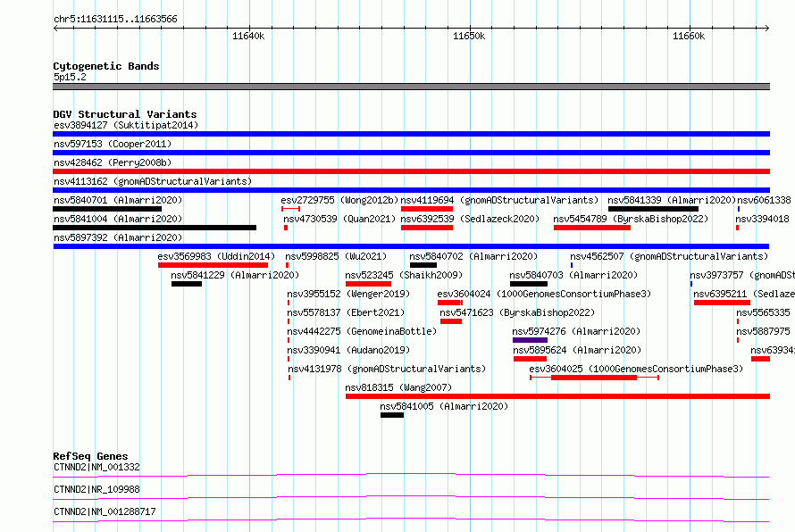795x532 pixels.
Task: Select nsv5840701 (Almarri2020) variant
Action: coord(118,200)
